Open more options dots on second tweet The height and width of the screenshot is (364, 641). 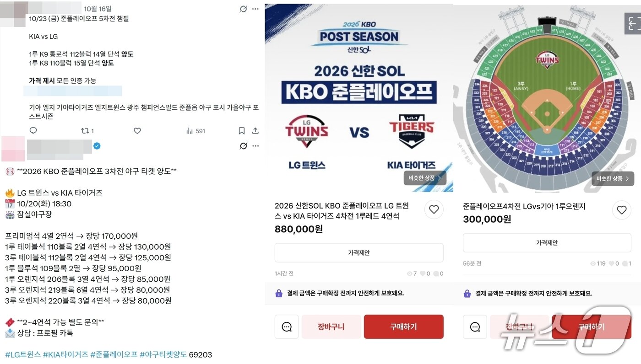pos(255,146)
